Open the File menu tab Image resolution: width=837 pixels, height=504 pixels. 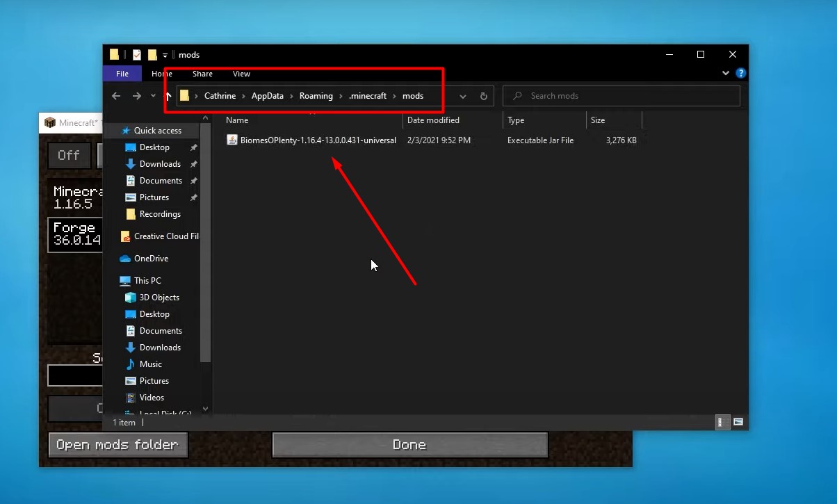click(122, 74)
